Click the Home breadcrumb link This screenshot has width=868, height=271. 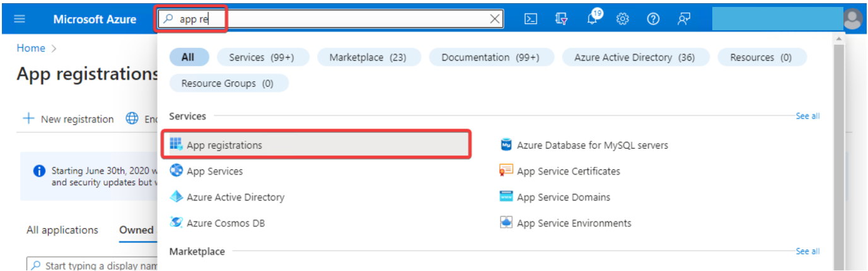coord(31,48)
